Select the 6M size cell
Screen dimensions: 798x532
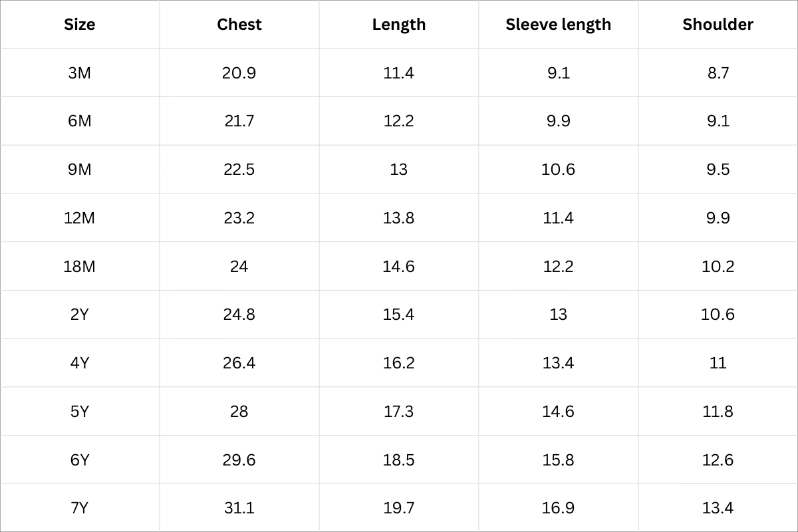pyautogui.click(x=79, y=121)
